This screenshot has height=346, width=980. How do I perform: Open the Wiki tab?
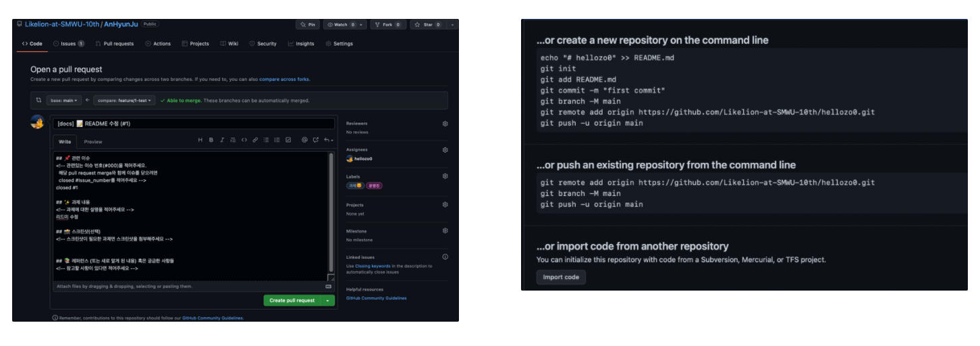[229, 43]
